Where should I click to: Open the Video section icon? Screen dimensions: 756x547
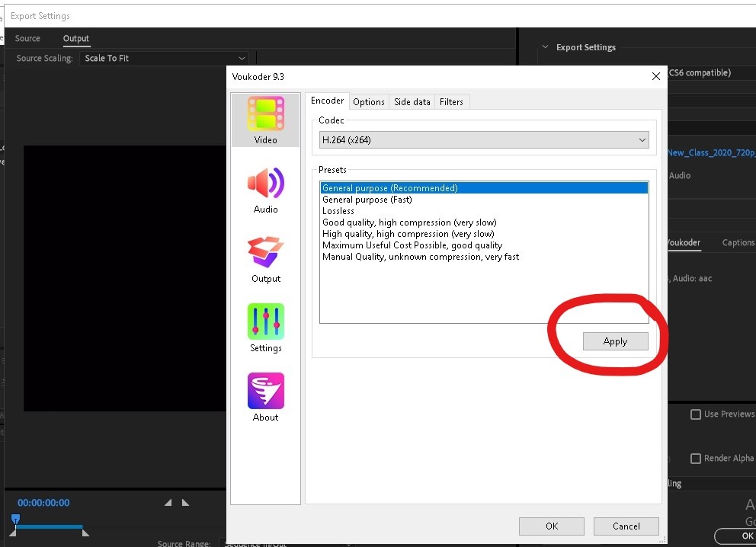pos(265,114)
